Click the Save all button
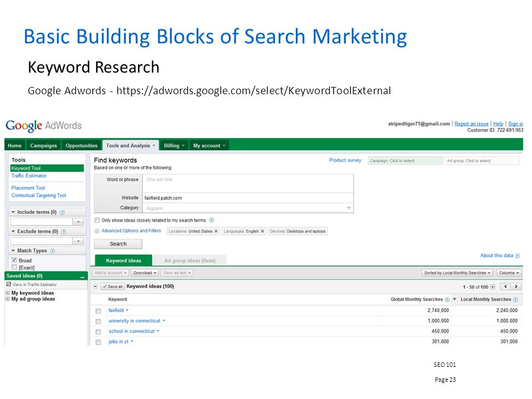Image resolution: width=532 pixels, height=399 pixels. pos(113,287)
